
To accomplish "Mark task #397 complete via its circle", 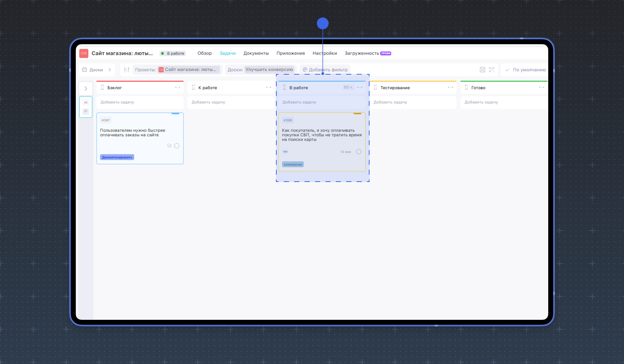I will tap(177, 146).
